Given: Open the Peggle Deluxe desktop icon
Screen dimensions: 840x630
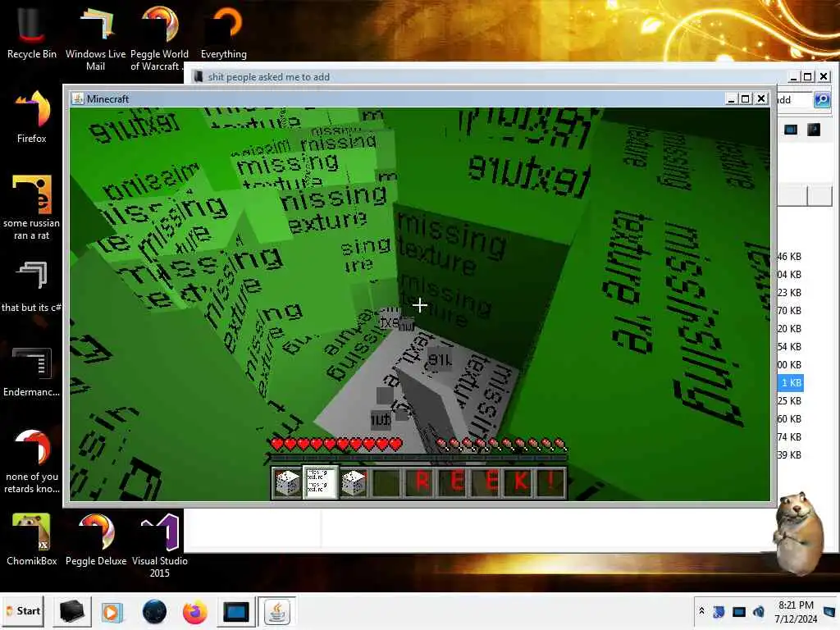Looking at the screenshot, I should [95, 539].
